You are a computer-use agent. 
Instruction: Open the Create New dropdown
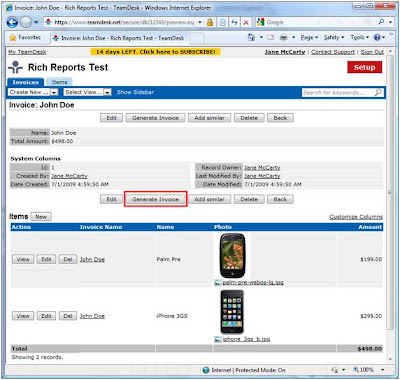click(x=33, y=92)
